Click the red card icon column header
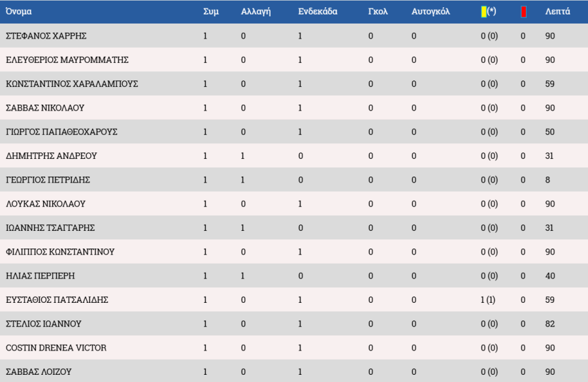The height and width of the screenshot is (382, 588). (523, 12)
